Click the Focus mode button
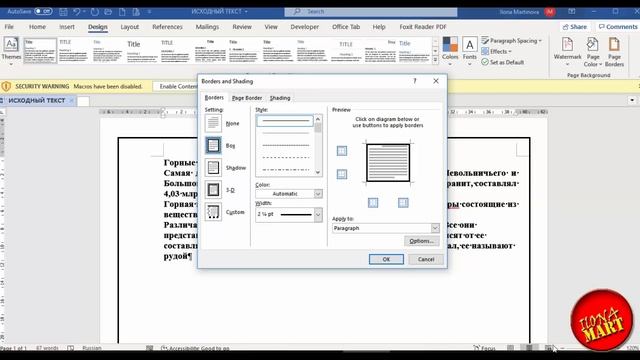The width and height of the screenshot is (640, 360). pyautogui.click(x=484, y=348)
